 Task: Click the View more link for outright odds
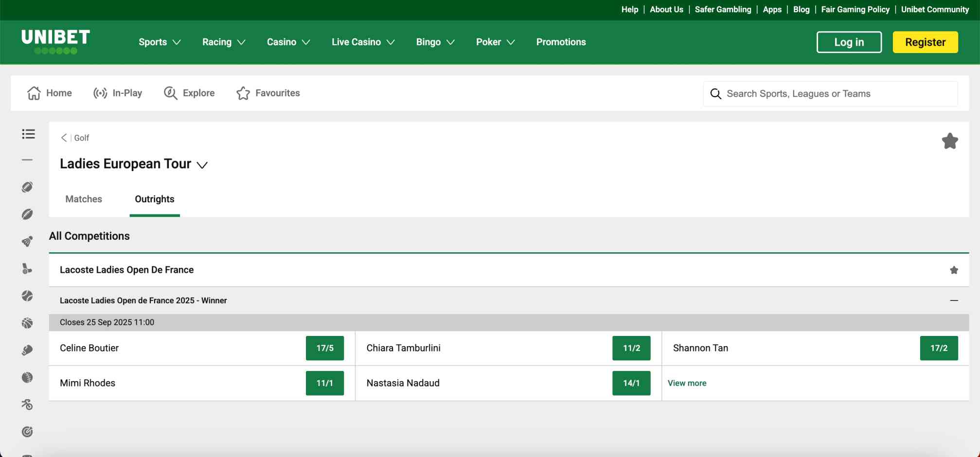coord(687,383)
